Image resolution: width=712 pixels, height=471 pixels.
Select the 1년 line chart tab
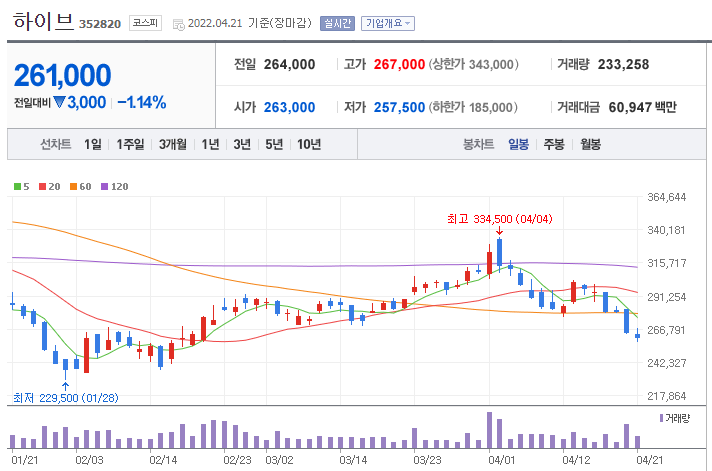point(210,144)
